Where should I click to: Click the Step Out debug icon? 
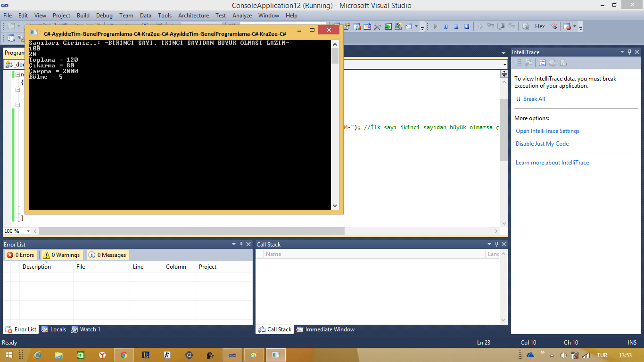pyautogui.click(x=512, y=26)
